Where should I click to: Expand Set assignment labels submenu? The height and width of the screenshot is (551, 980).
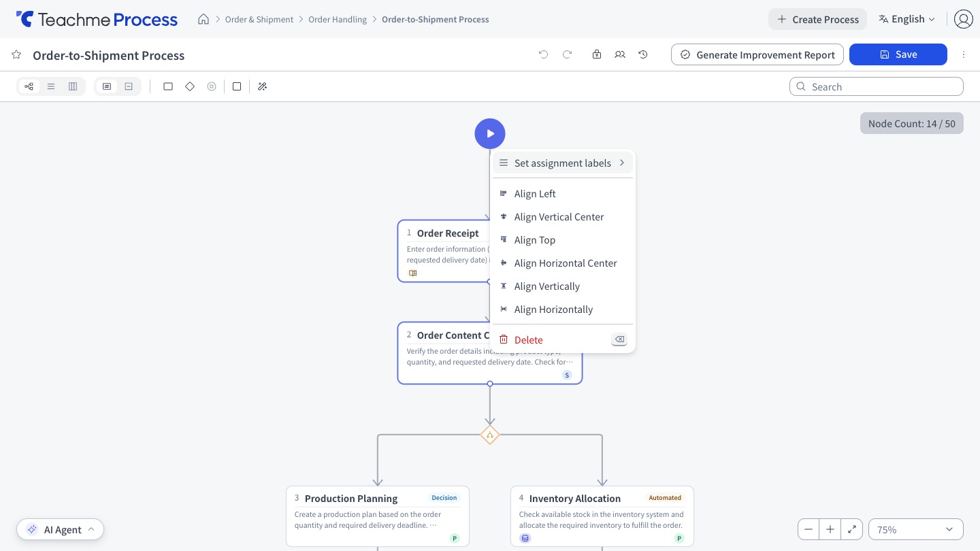click(563, 163)
